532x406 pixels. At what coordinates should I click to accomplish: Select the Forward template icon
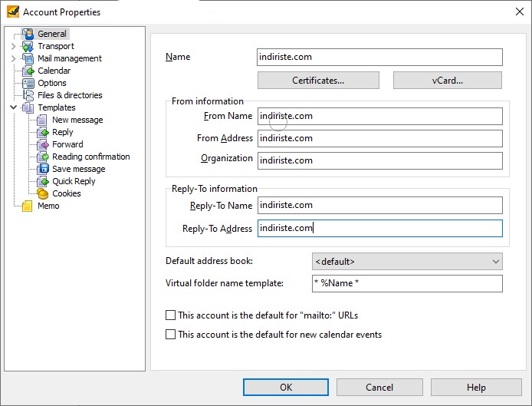(43, 144)
